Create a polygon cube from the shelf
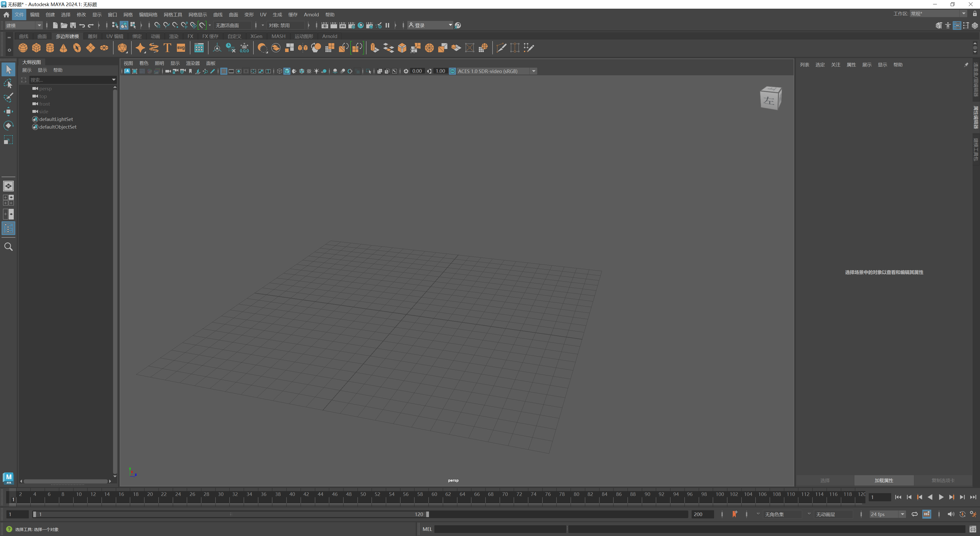Screen dimensions: 980x536 (36, 47)
